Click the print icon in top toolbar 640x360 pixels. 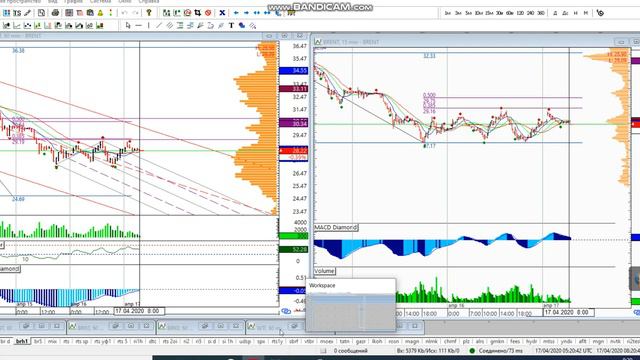(x=55, y=13)
